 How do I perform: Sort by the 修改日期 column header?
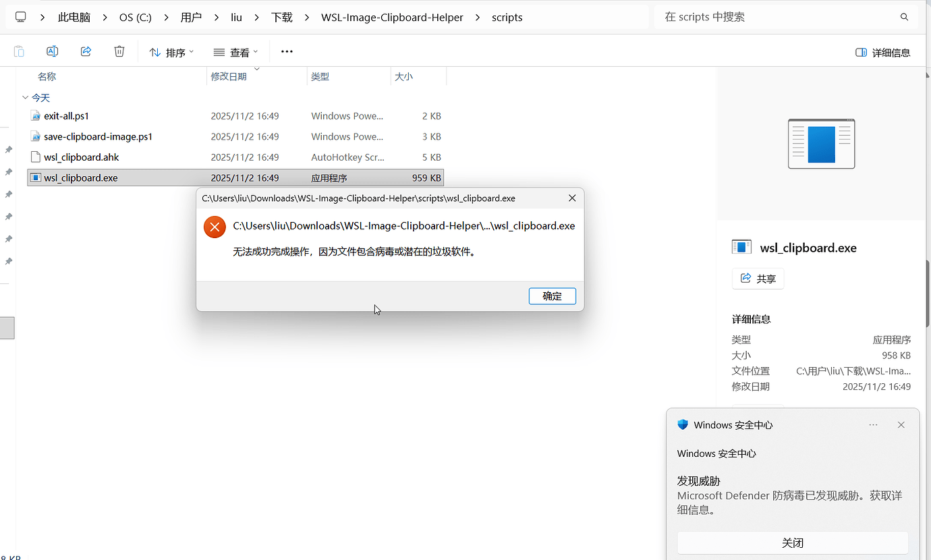coord(229,76)
